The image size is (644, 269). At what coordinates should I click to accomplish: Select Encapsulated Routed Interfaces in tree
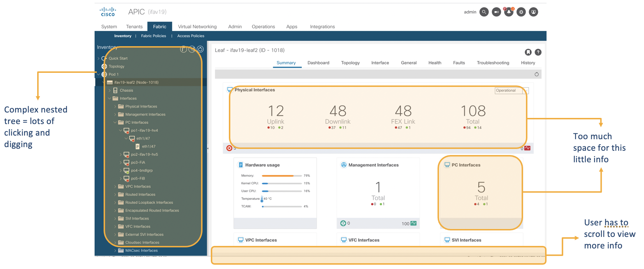(152, 211)
